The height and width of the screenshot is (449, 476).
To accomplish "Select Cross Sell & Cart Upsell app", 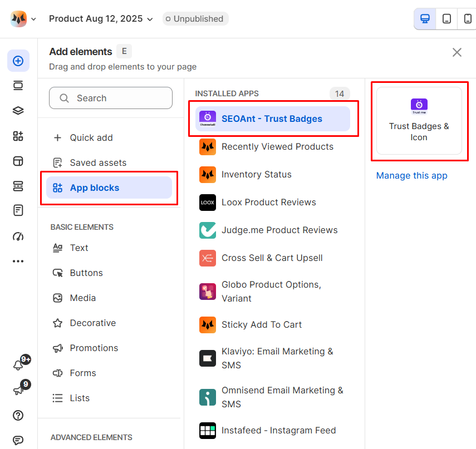I will pyautogui.click(x=273, y=258).
